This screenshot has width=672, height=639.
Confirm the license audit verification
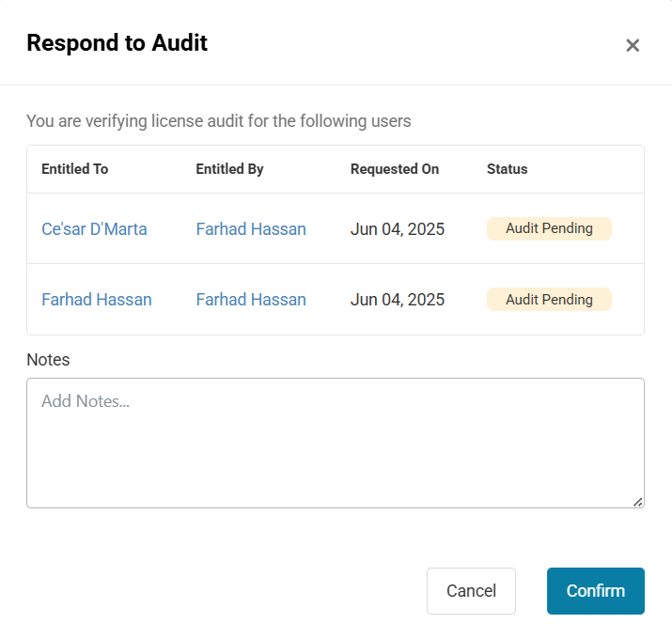pyautogui.click(x=596, y=590)
